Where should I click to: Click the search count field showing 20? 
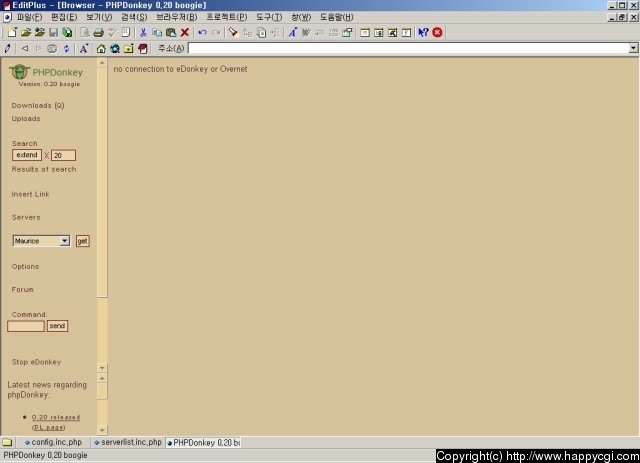pyautogui.click(x=63, y=155)
